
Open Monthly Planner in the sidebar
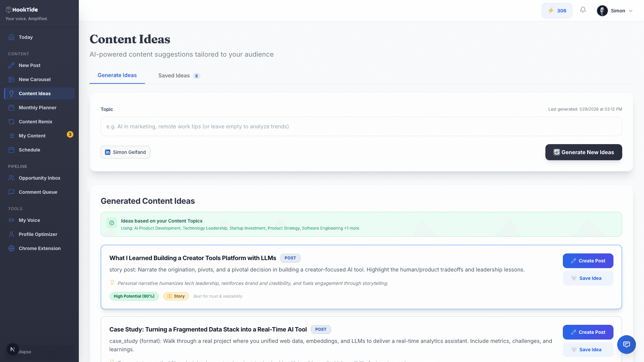click(x=39, y=108)
